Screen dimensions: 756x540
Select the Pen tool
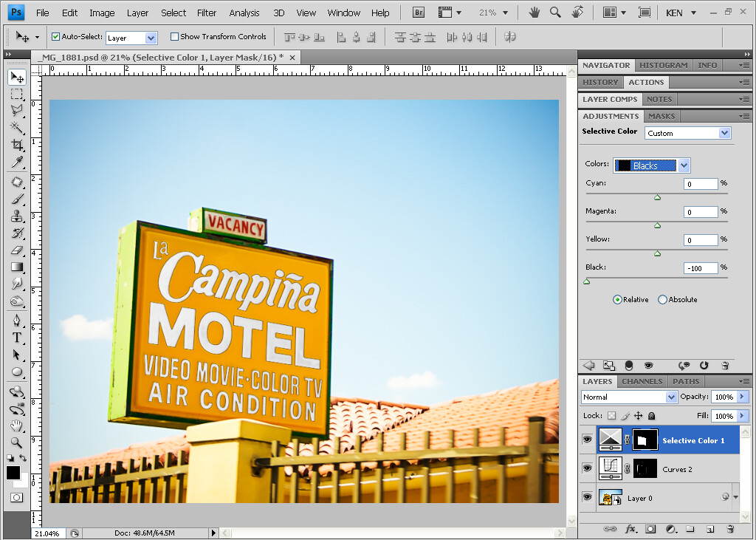pyautogui.click(x=17, y=320)
